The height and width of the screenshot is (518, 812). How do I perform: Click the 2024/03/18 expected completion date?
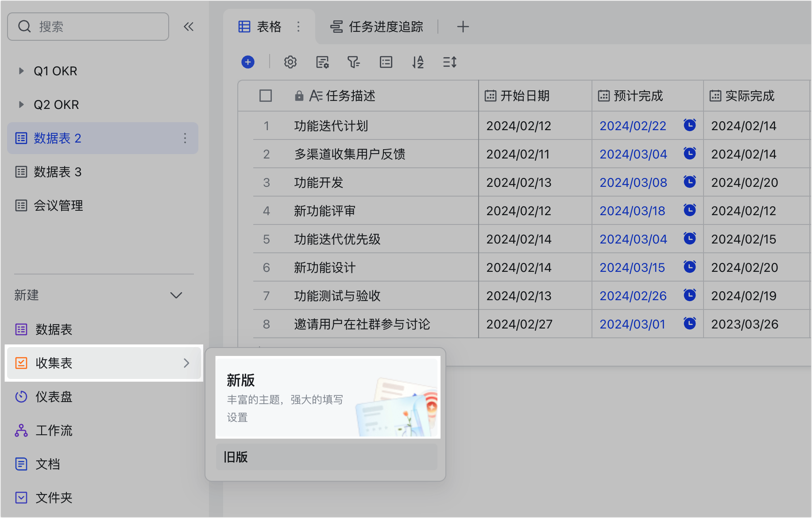[x=632, y=211]
